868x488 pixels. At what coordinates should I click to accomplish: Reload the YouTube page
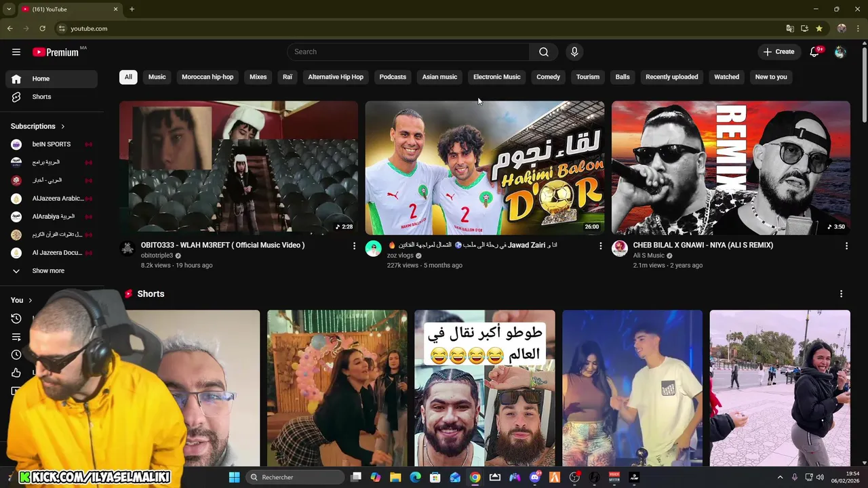[x=42, y=28]
